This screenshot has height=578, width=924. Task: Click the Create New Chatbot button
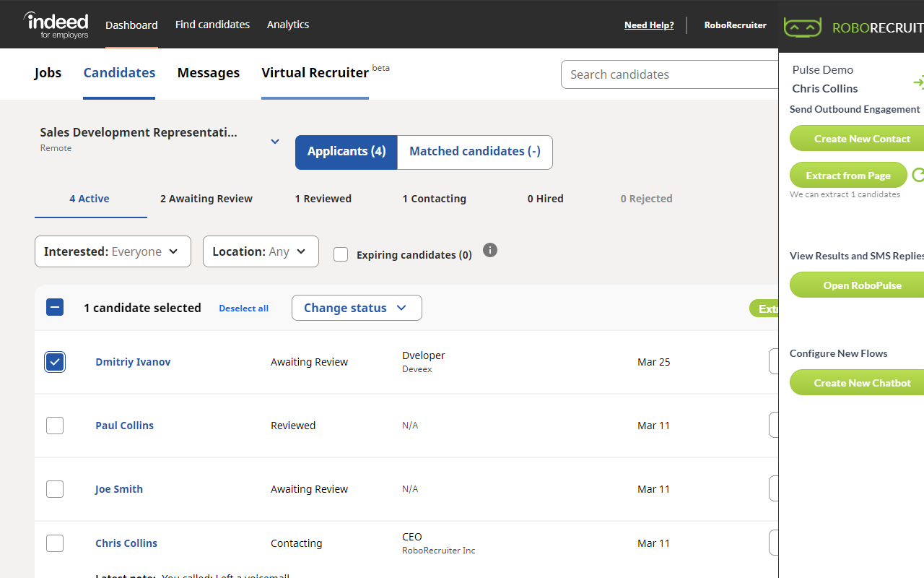pyautogui.click(x=857, y=383)
